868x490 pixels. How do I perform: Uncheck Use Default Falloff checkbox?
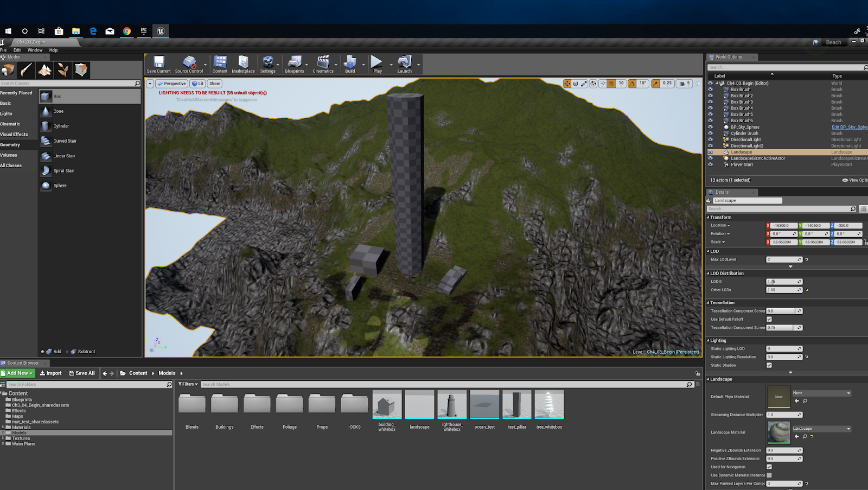pyautogui.click(x=769, y=319)
